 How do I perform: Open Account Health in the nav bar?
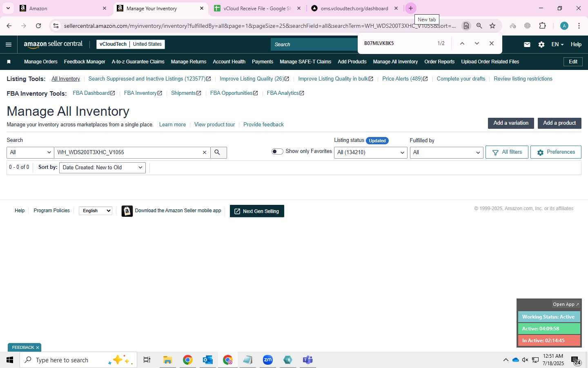[229, 62]
